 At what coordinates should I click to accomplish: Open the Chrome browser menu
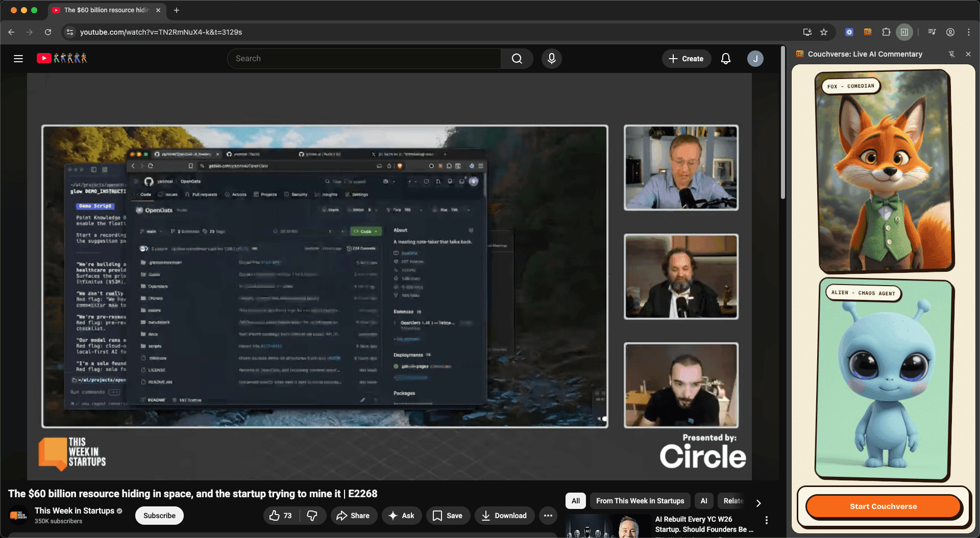pos(969,32)
